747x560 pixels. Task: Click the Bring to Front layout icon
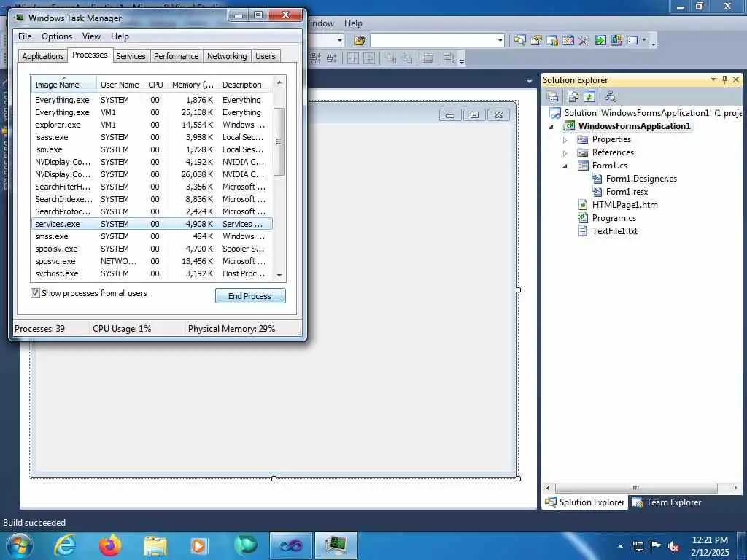pyautogui.click(x=391, y=58)
